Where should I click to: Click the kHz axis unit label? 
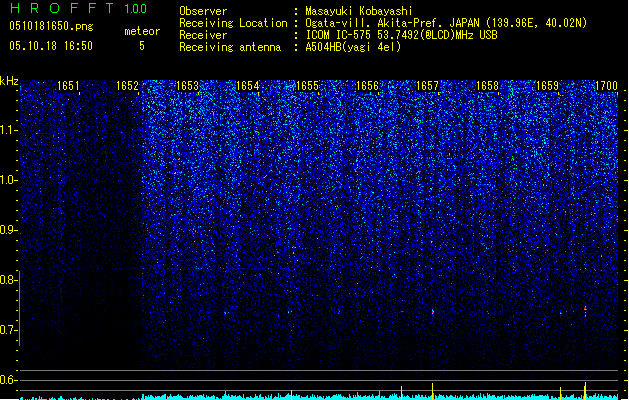pos(9,81)
